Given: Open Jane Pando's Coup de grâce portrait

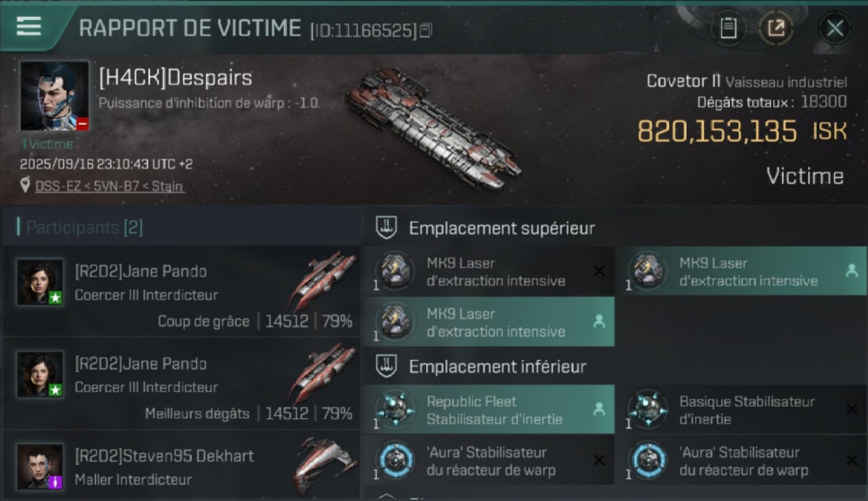Looking at the screenshot, I should 40,283.
